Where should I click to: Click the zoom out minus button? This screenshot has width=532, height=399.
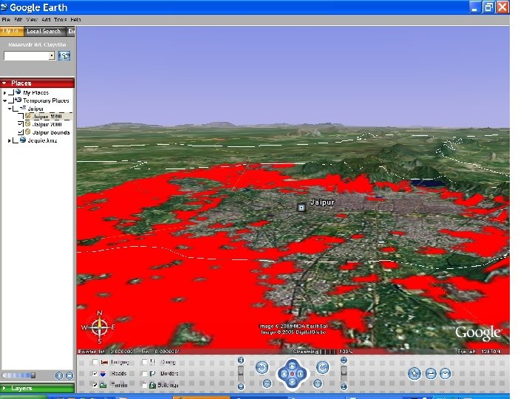pos(241,386)
